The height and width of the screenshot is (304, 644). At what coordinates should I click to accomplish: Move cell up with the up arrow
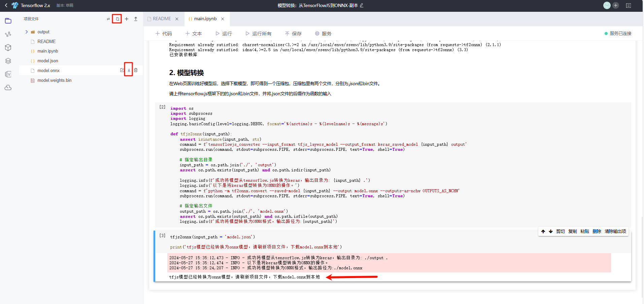(543, 231)
